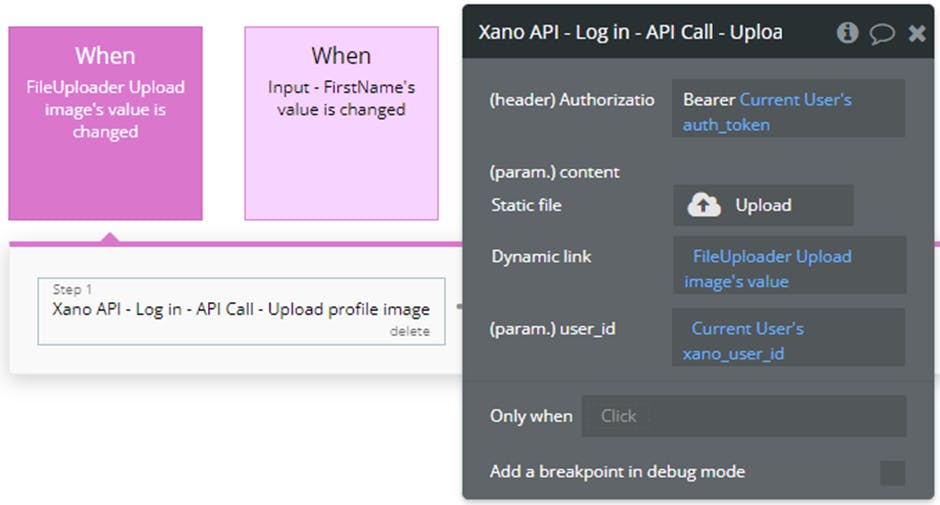Screen dimensions: 940x505
Task: Click the Only when condition field
Action: pyautogui.click(x=743, y=416)
